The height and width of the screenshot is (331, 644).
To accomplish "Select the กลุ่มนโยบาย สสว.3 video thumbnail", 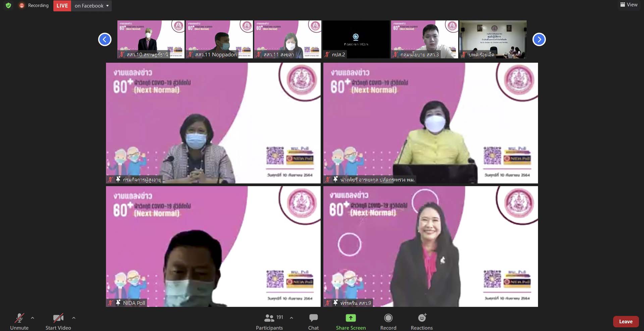I will (425, 39).
